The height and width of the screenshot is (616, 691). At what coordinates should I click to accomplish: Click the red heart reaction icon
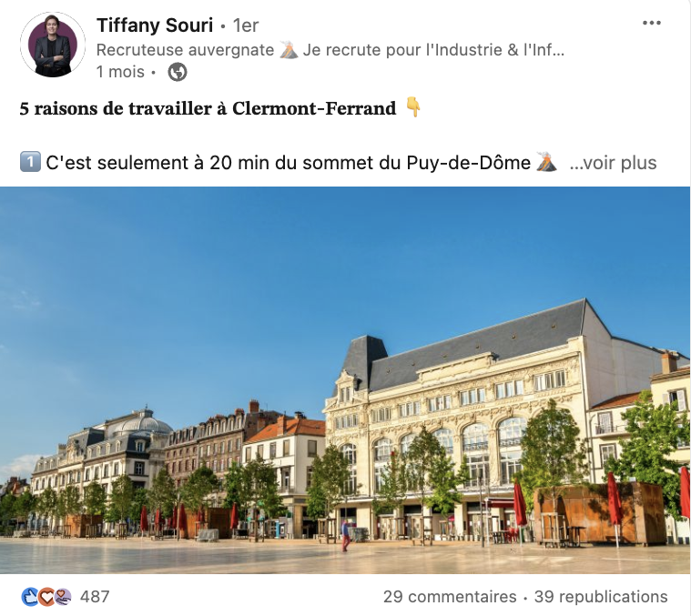tap(46, 597)
